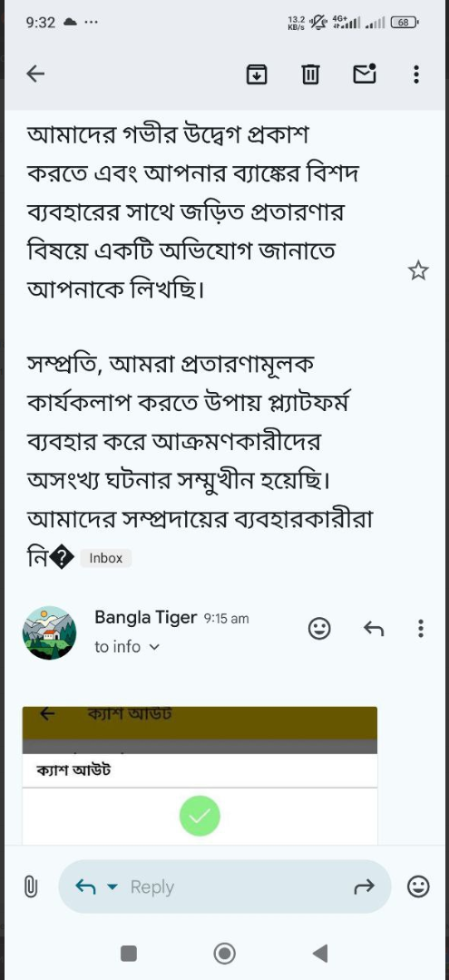Open reply type dropdown arrow

click(112, 887)
